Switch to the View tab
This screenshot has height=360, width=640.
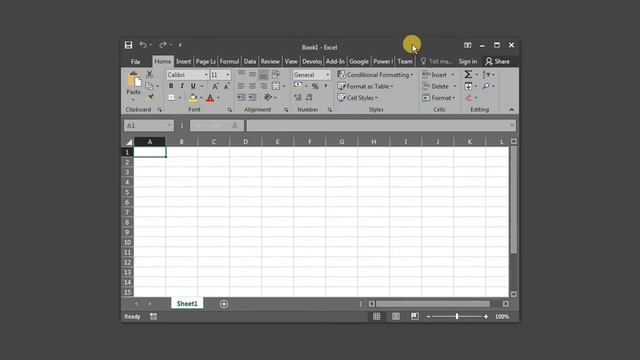click(291, 62)
